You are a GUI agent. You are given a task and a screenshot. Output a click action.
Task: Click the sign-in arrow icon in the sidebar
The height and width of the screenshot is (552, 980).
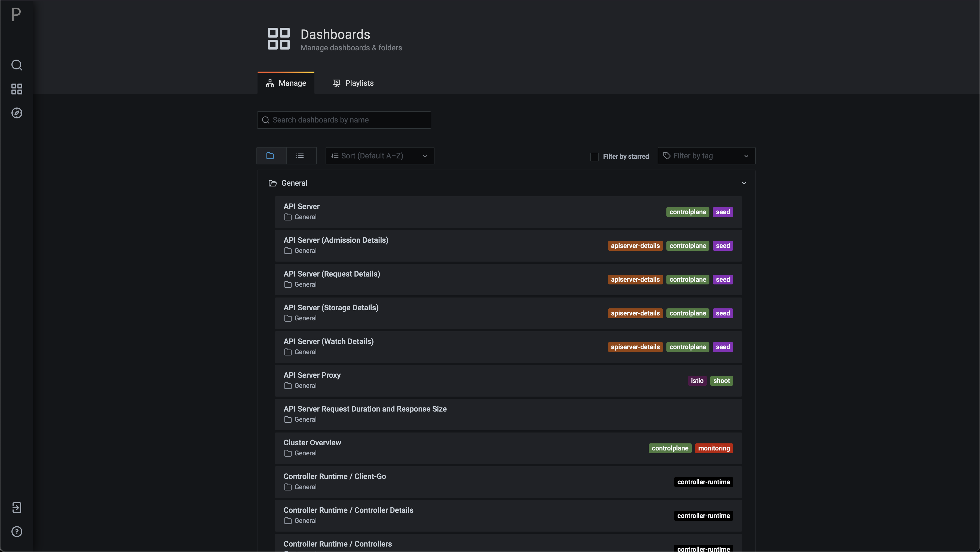(x=17, y=507)
